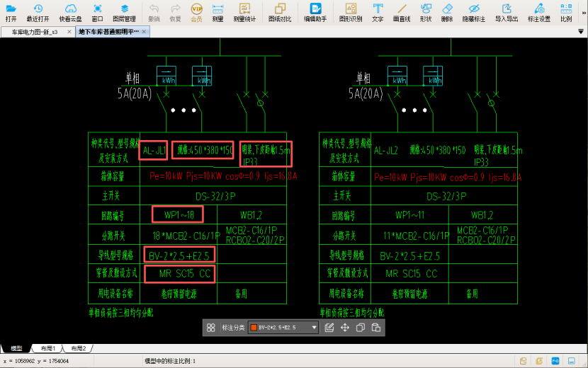Select 18*MCB2-C16/1P breaker text
Image resolution: width=588 pixels, height=368 pixels.
pos(186,236)
